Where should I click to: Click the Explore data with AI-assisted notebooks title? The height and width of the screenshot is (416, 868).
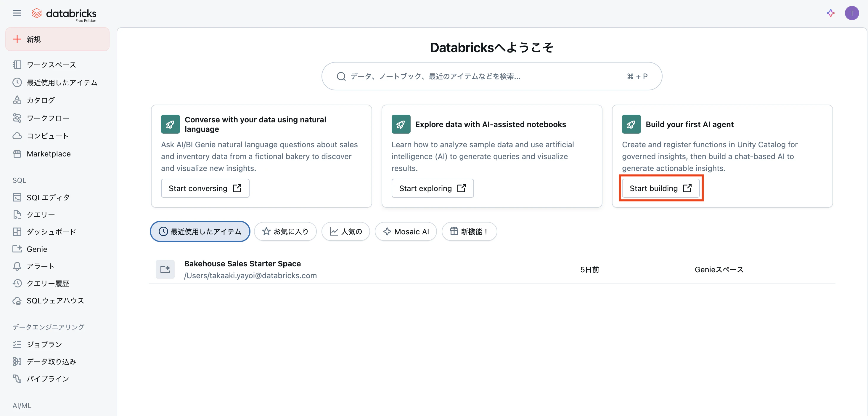click(x=490, y=124)
